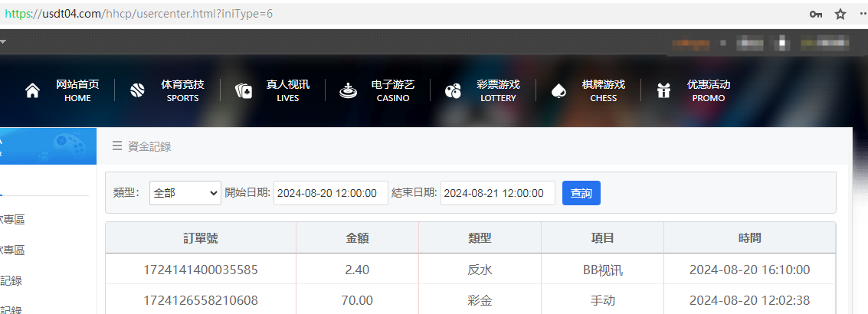Image resolution: width=868 pixels, height=314 pixels.
Task: Click the password key icon in address bar
Action: 816,14
